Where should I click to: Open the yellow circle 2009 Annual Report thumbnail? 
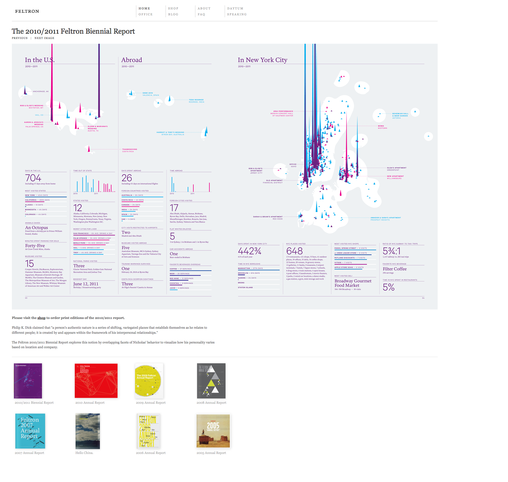click(149, 381)
